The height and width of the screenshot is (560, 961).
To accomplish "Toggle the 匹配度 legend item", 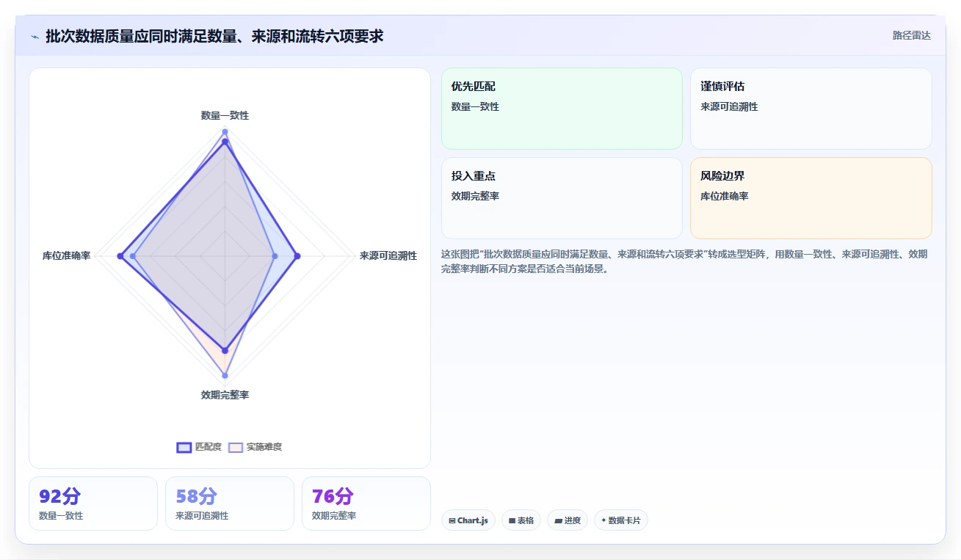I will tap(199, 447).
